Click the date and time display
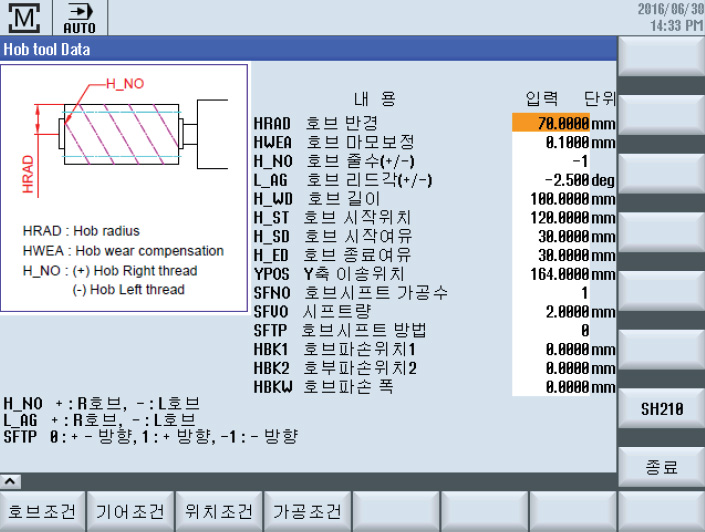The height and width of the screenshot is (532, 705). 667,17
